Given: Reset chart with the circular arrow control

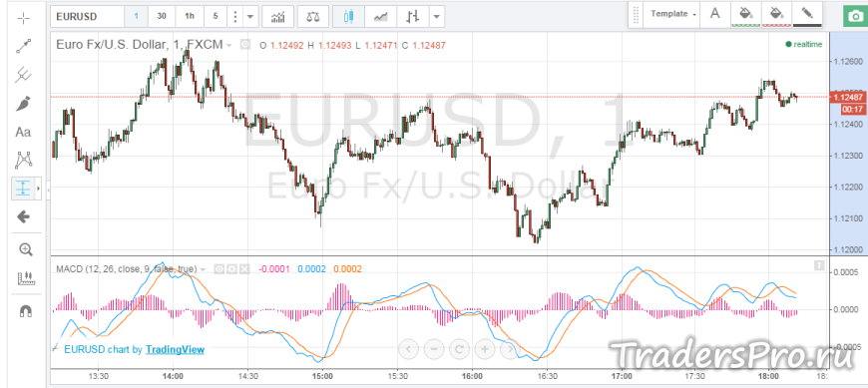Looking at the screenshot, I should [459, 349].
